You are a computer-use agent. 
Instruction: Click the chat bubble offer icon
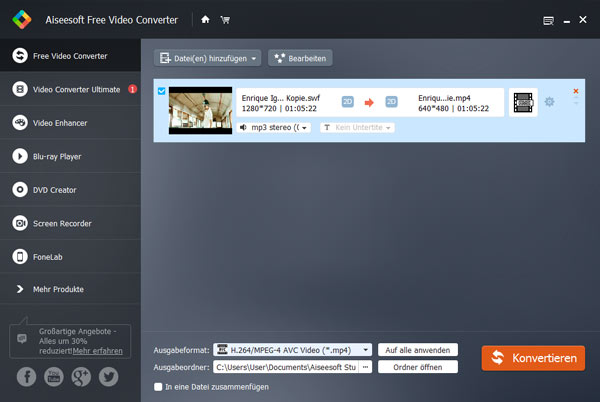[22, 338]
